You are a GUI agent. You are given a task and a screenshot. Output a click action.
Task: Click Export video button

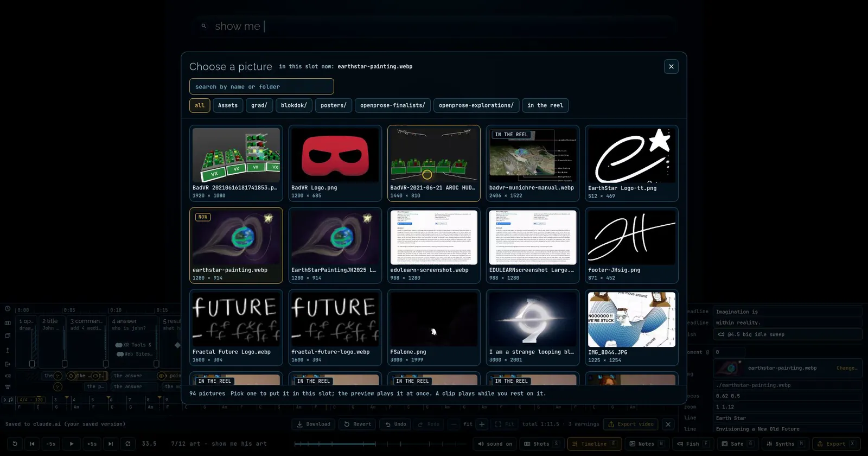(631, 424)
